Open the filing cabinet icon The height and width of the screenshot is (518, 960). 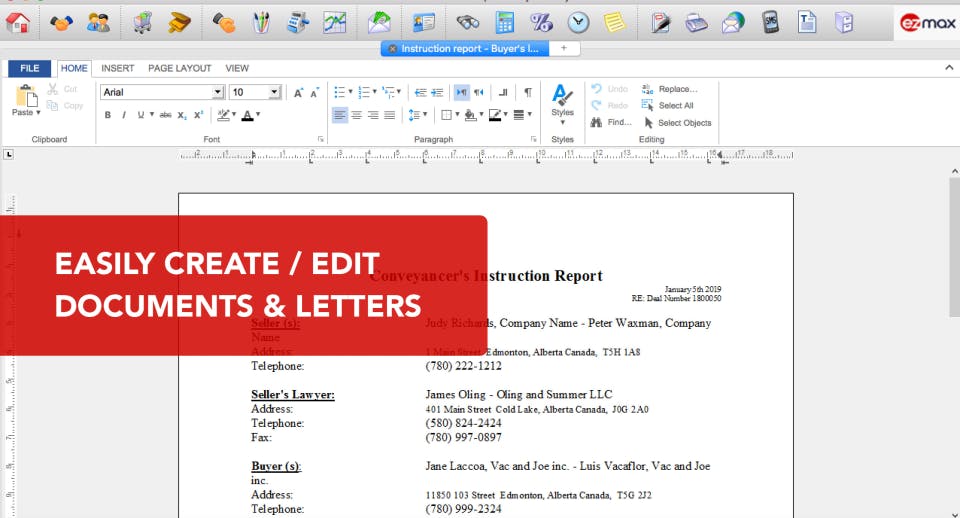(x=844, y=21)
